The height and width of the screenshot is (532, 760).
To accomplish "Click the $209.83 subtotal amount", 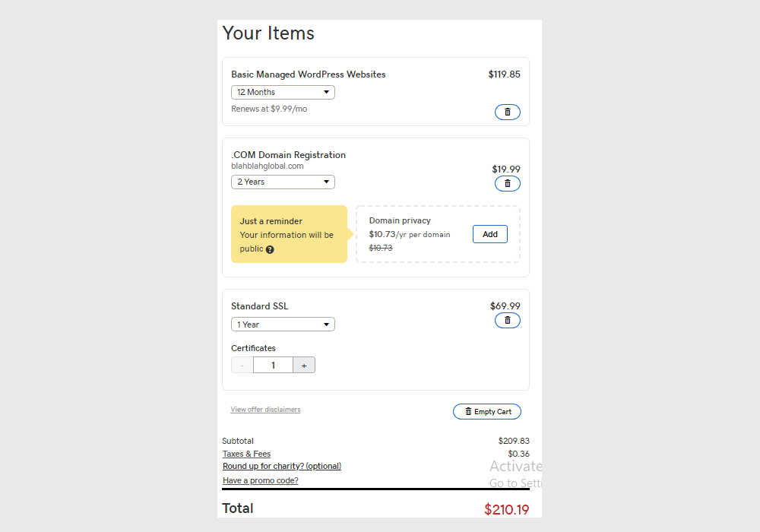I will click(x=514, y=441).
